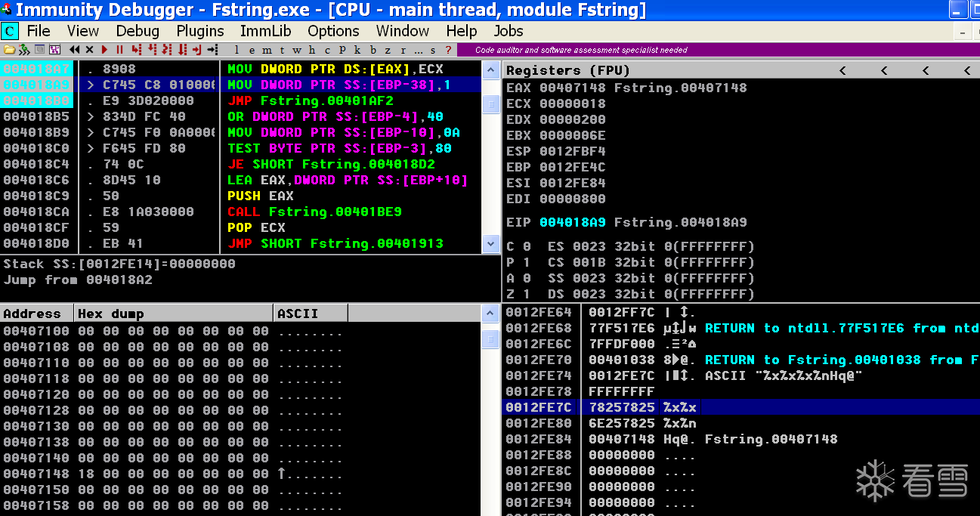Open Patches window via 'P' button
980x516 pixels.
[x=342, y=50]
